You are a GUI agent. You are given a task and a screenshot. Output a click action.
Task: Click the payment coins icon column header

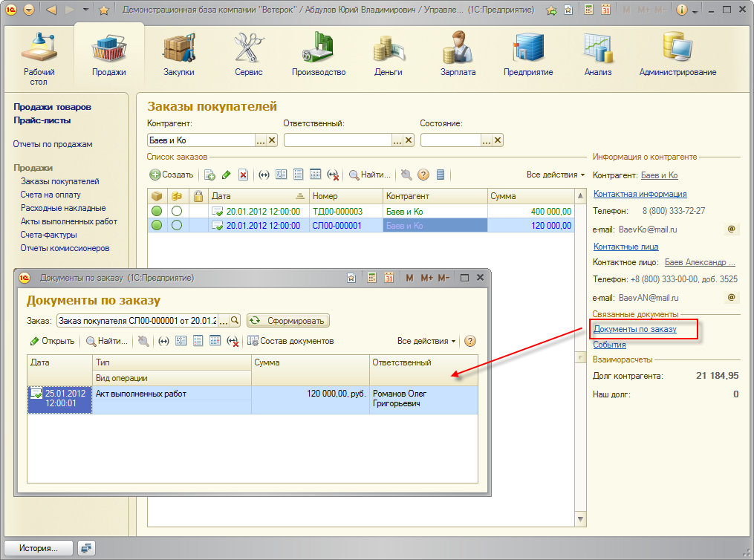tap(177, 196)
